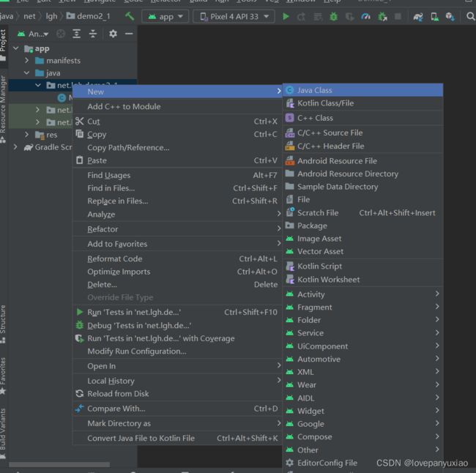Sync project with Gradle files elephant icon

click(418, 17)
